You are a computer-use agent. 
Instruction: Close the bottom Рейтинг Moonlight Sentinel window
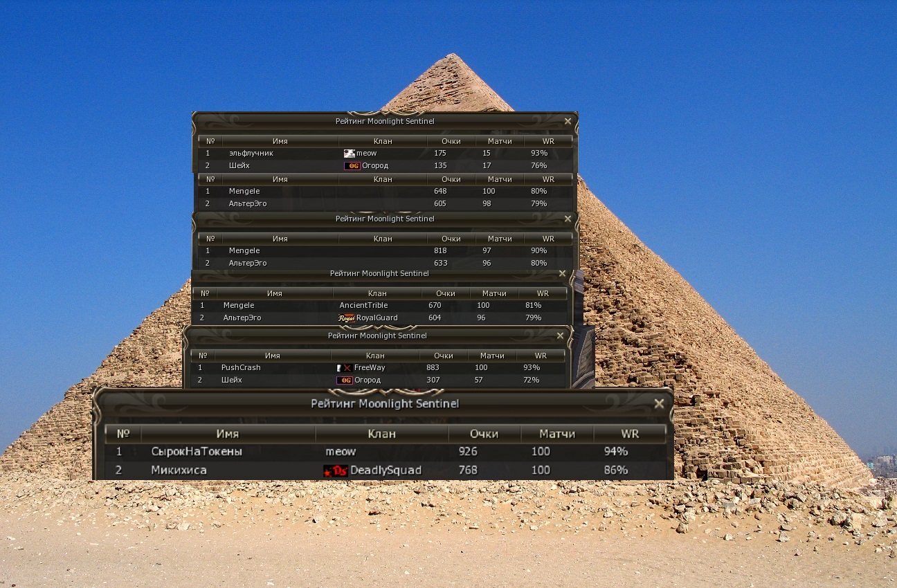pos(658,403)
